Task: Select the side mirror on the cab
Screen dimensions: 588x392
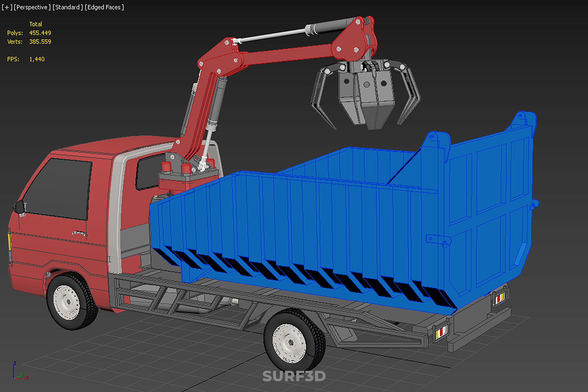Action: 19,207
